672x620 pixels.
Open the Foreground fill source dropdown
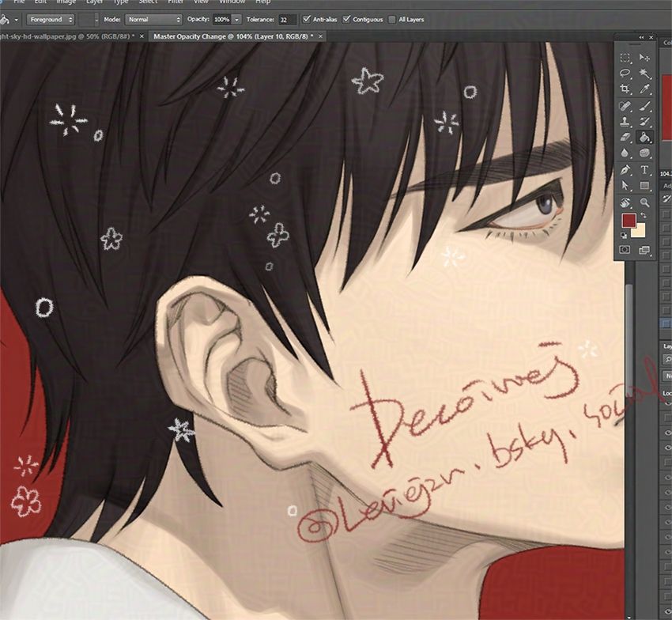pyautogui.click(x=51, y=19)
